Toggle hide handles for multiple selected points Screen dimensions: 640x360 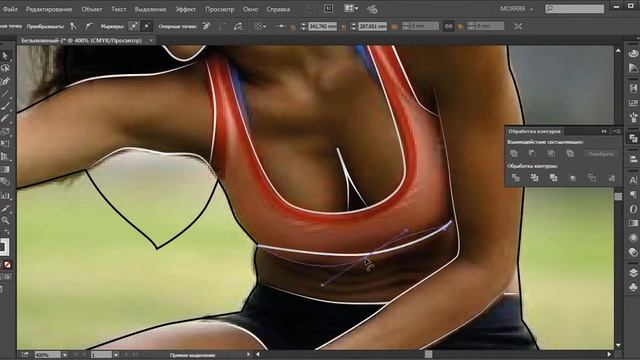(x=146, y=26)
